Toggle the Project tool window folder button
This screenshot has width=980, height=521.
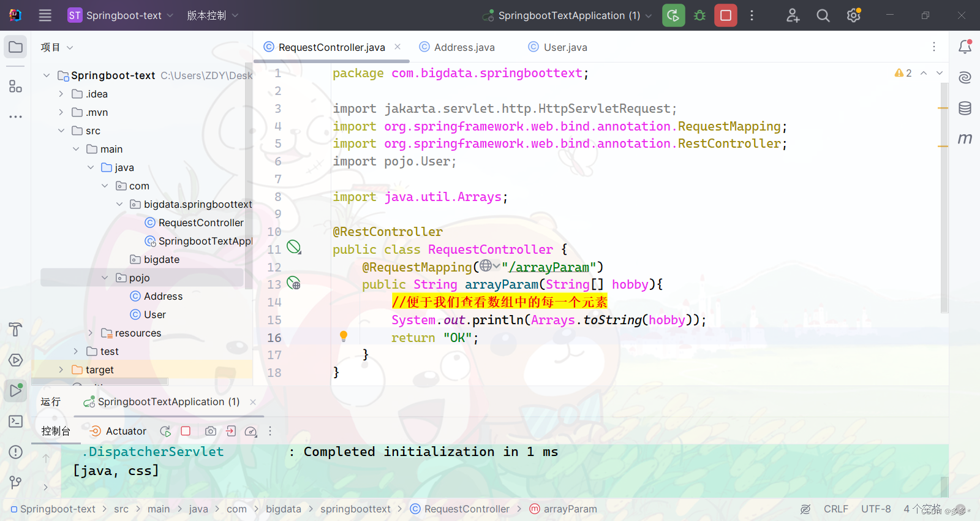click(16, 47)
